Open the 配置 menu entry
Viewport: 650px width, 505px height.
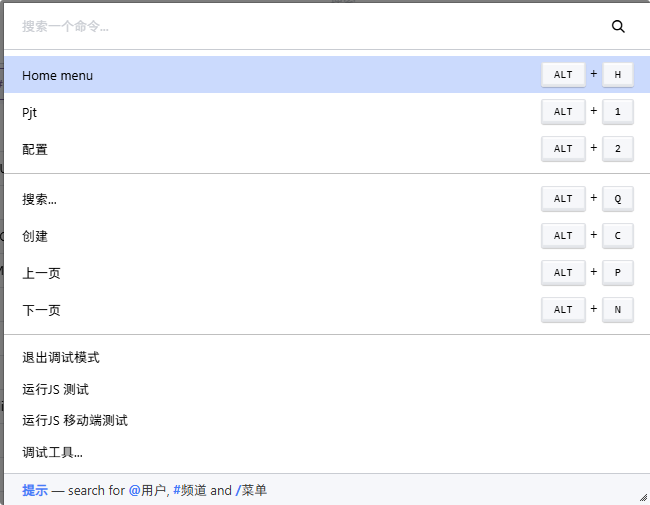(327, 148)
